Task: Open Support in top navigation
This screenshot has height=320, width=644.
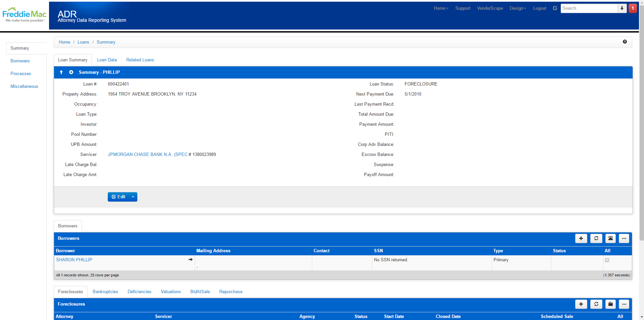Action: [463, 8]
